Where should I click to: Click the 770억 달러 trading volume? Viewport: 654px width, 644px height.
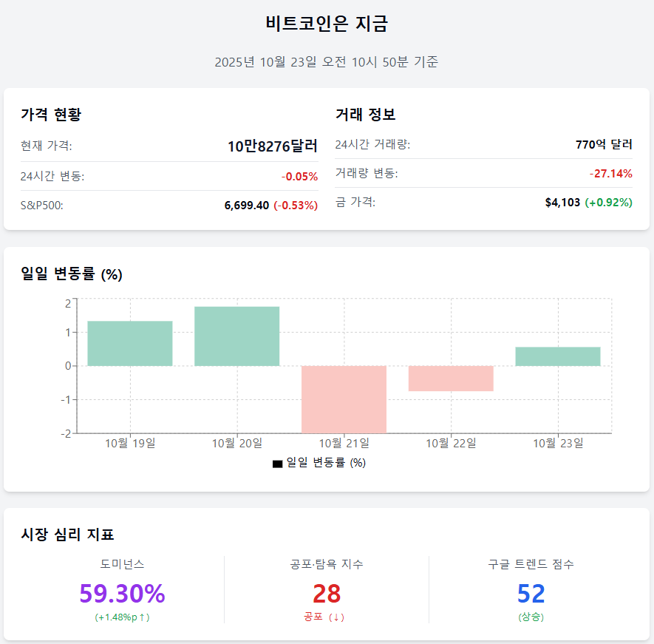point(604,145)
